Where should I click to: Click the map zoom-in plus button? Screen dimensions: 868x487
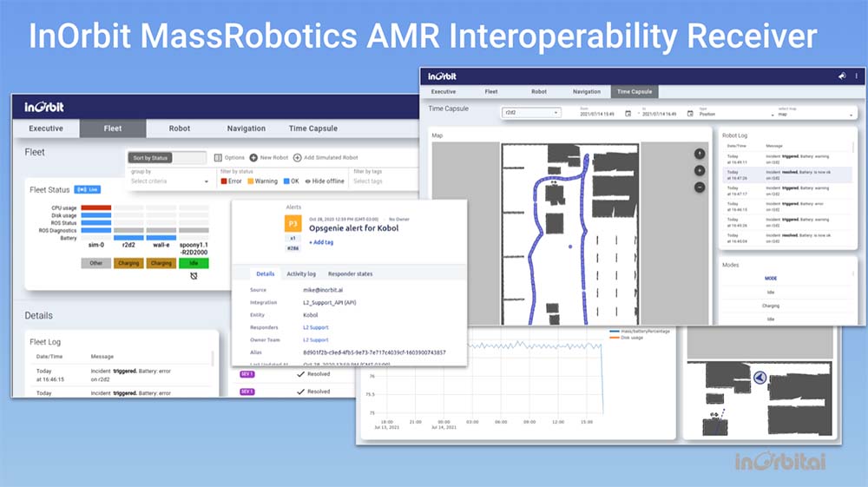[700, 171]
